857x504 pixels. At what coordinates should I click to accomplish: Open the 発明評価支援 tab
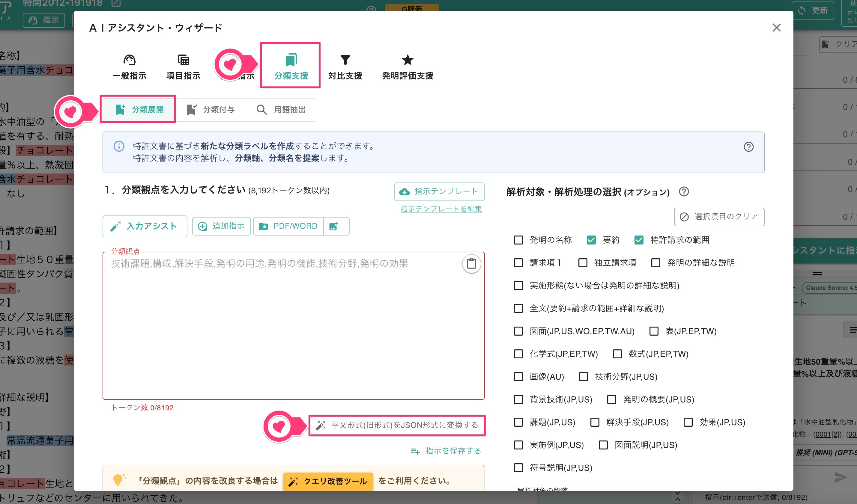tap(408, 67)
